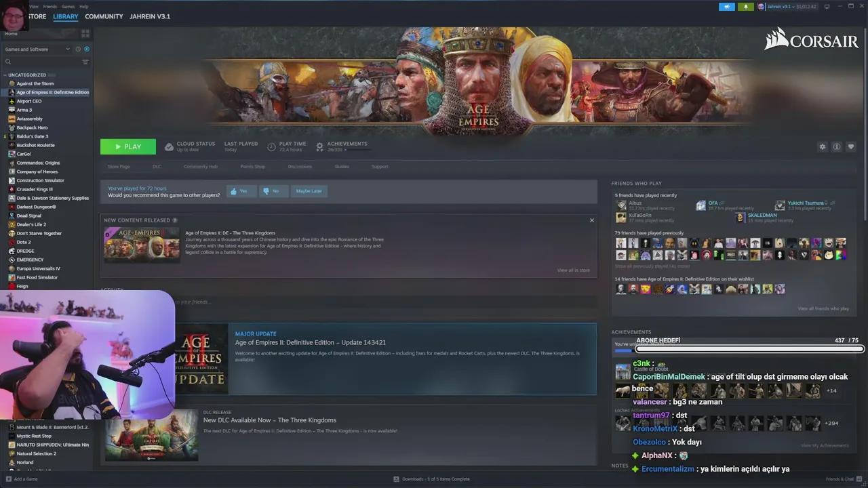Click Add a Game at bottom left
This screenshot has height=488, width=868.
tap(21, 479)
